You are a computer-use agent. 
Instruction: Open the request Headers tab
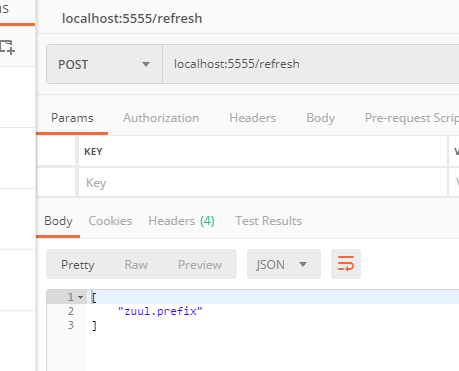[x=253, y=118]
